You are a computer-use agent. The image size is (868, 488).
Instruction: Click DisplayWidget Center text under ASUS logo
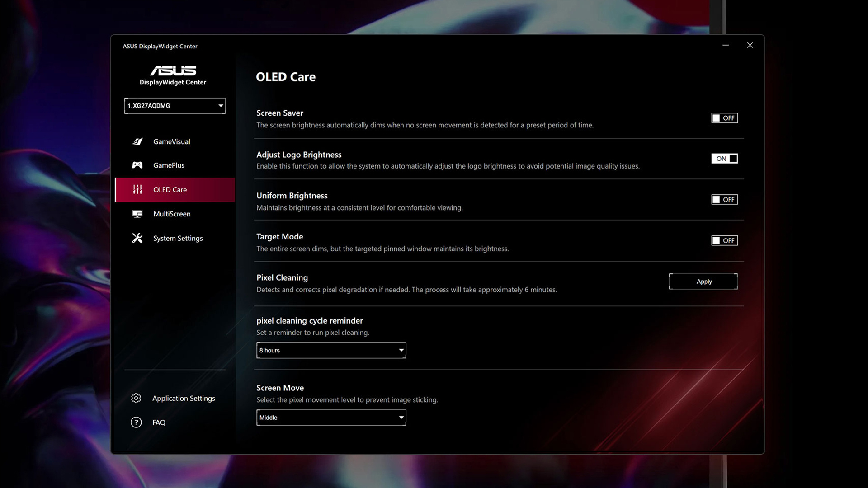pyautogui.click(x=173, y=82)
